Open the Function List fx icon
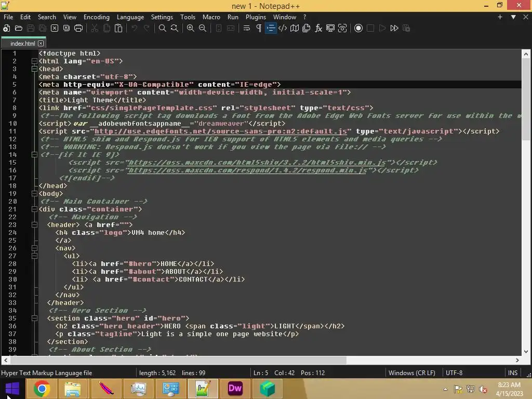Image resolution: width=532 pixels, height=399 pixels. 318,28
